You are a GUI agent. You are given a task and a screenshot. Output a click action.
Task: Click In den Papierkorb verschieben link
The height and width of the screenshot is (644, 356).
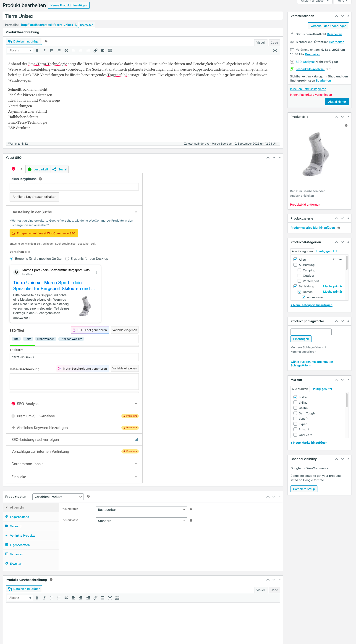(x=311, y=95)
